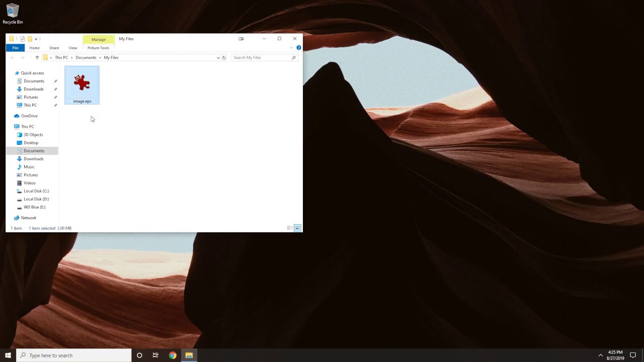Open Task View on the taskbar
The height and width of the screenshot is (362, 644).
[155, 355]
